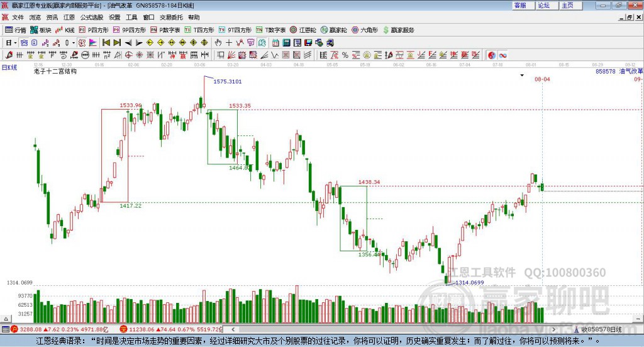Switch to the K线 chart button
The image size is (644, 347).
click(x=65, y=30)
